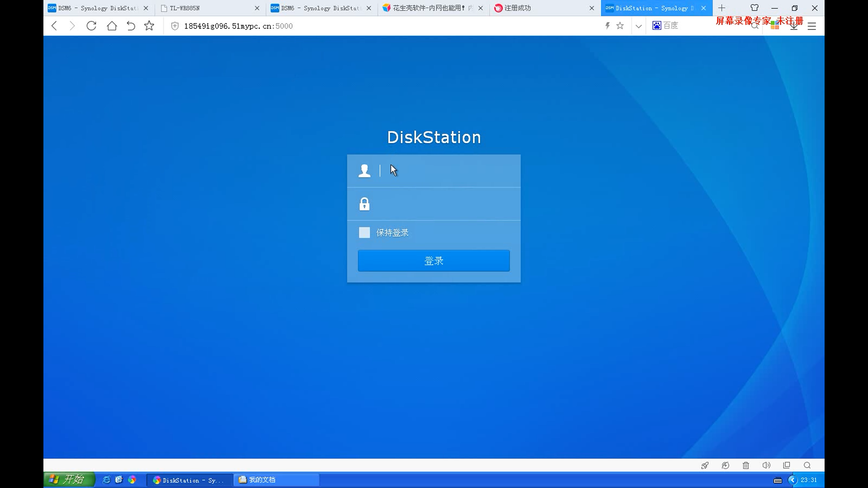Click the URL address 18549ig096.51mypc.cn:5000
868x488 pixels.
[238, 26]
